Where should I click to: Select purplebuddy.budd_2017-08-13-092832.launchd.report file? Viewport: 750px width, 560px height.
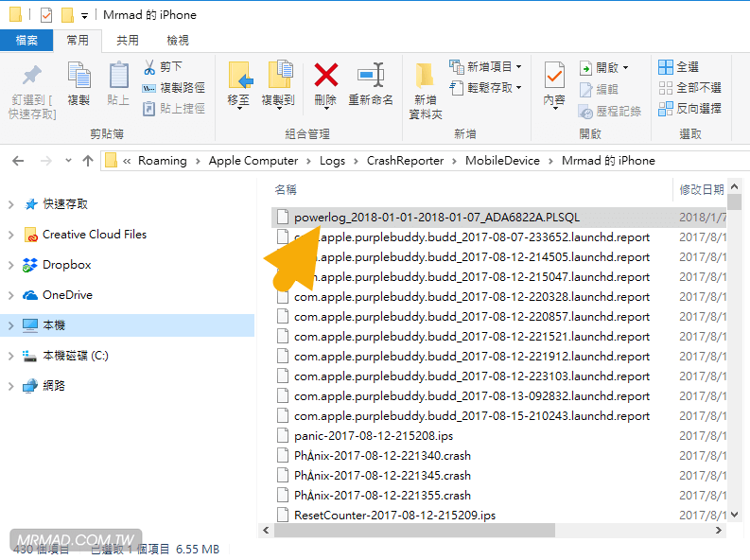click(x=471, y=396)
